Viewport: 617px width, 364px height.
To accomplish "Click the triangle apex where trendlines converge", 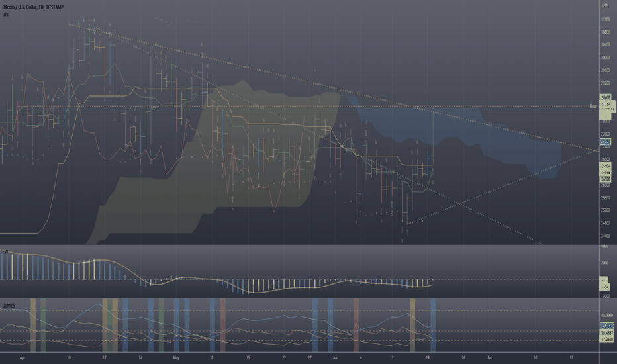I will pos(598,150).
